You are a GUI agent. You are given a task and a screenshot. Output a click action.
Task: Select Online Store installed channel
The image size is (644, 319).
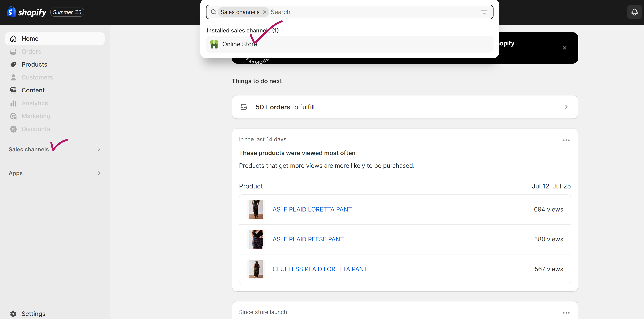[240, 44]
